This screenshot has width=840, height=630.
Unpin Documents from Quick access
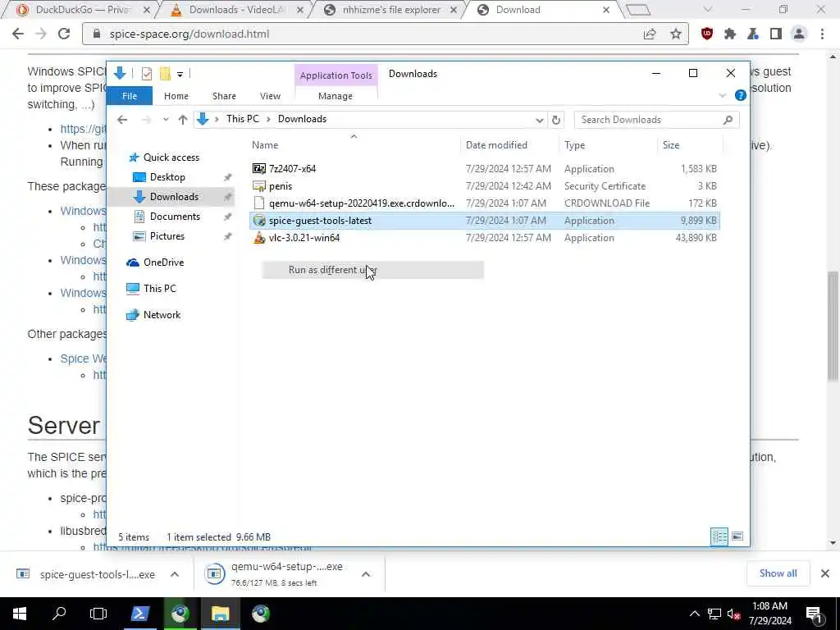click(x=228, y=217)
